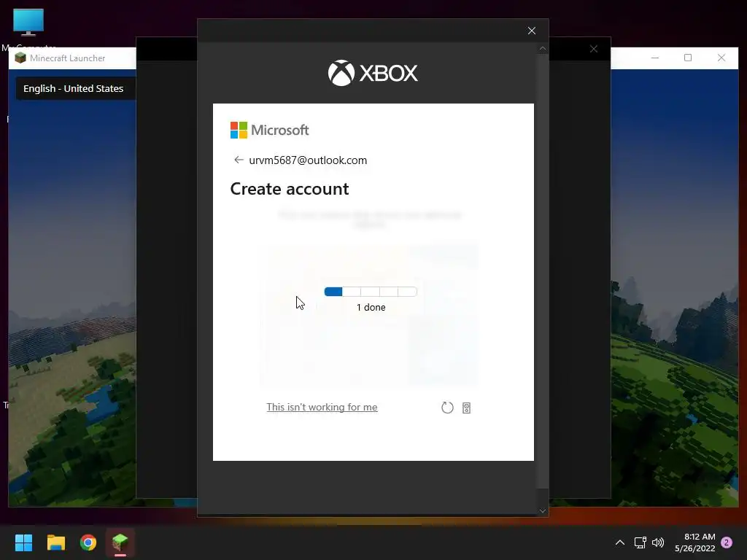Select the My Computer desktop icon

(x=28, y=28)
